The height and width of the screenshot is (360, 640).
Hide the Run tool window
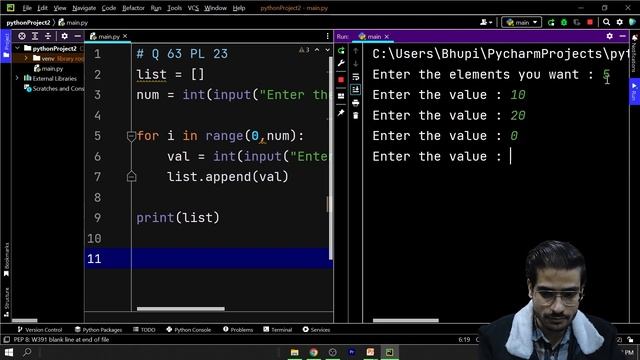pos(622,36)
